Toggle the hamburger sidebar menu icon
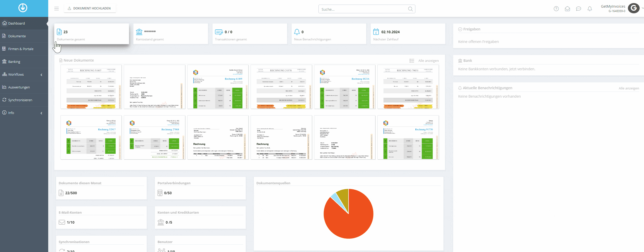 tap(57, 8)
